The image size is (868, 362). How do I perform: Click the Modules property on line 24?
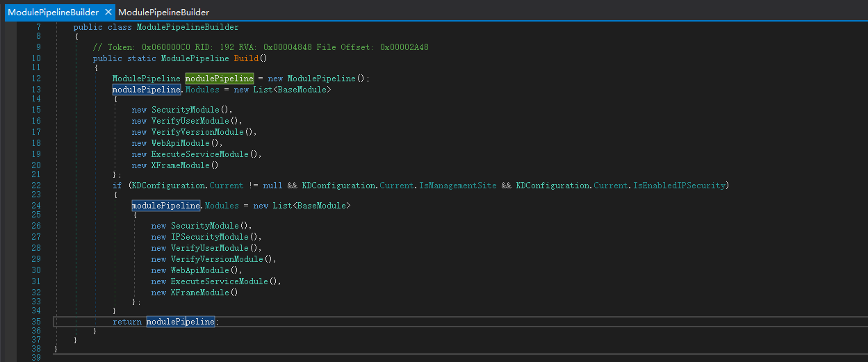point(221,206)
